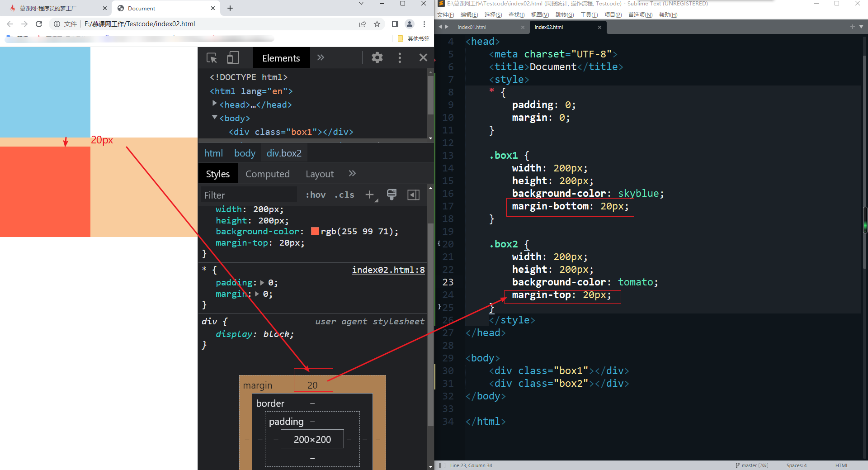Select html in the DOM breadcrumb
Screen dimensions: 868x470
point(213,153)
